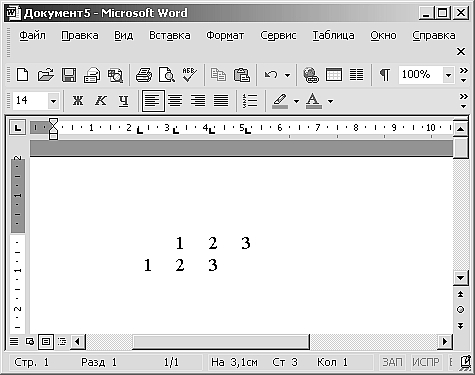Open the font color dropdown arrow
This screenshot has width=475, height=375.
point(330,101)
